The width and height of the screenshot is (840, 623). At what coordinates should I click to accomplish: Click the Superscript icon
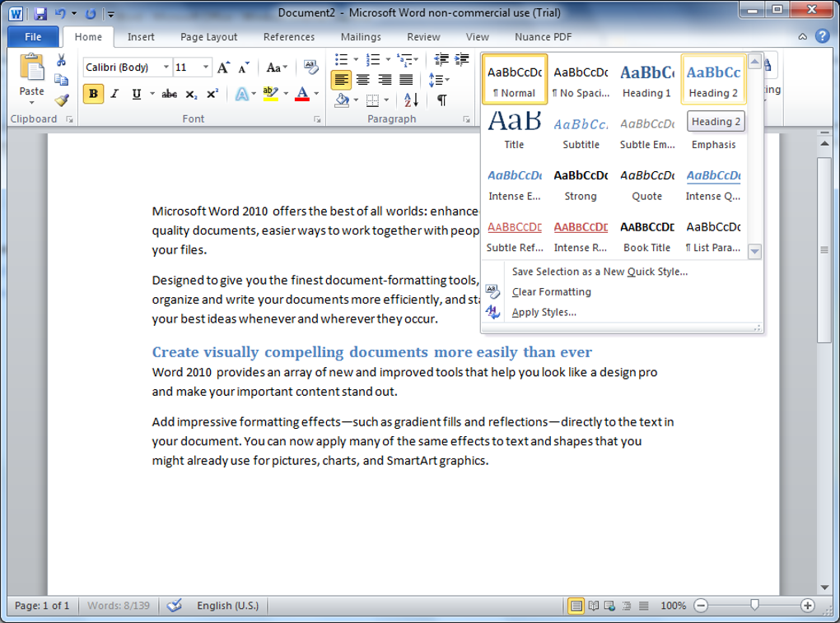pyautogui.click(x=212, y=94)
